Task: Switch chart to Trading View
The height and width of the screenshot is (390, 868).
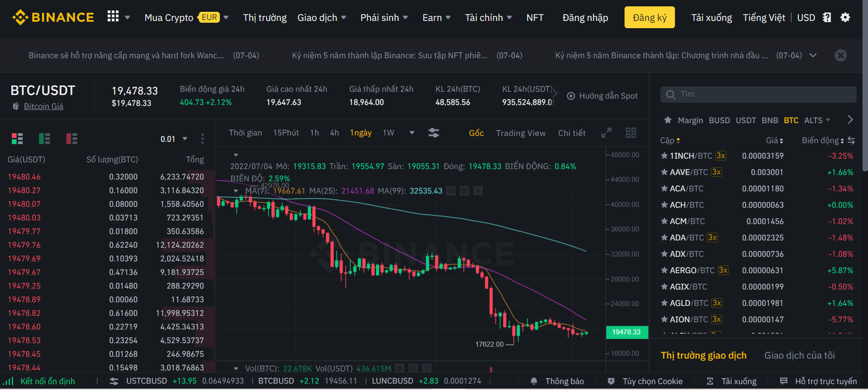Action: tap(521, 133)
